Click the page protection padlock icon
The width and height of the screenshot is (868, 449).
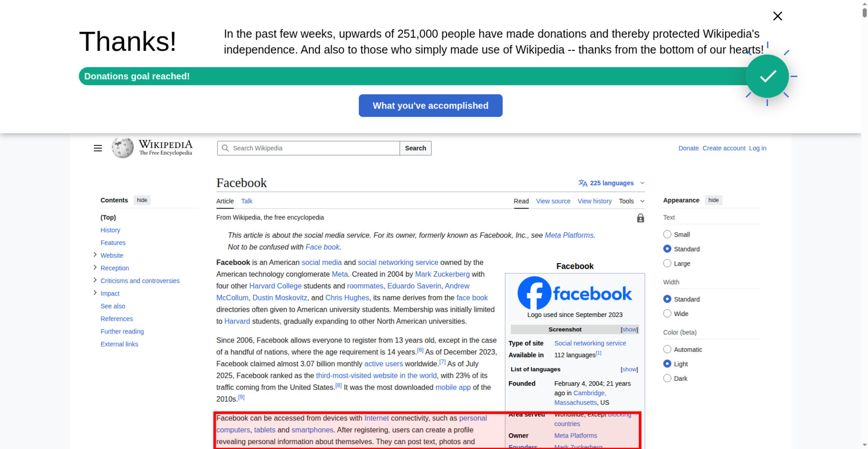click(x=640, y=218)
